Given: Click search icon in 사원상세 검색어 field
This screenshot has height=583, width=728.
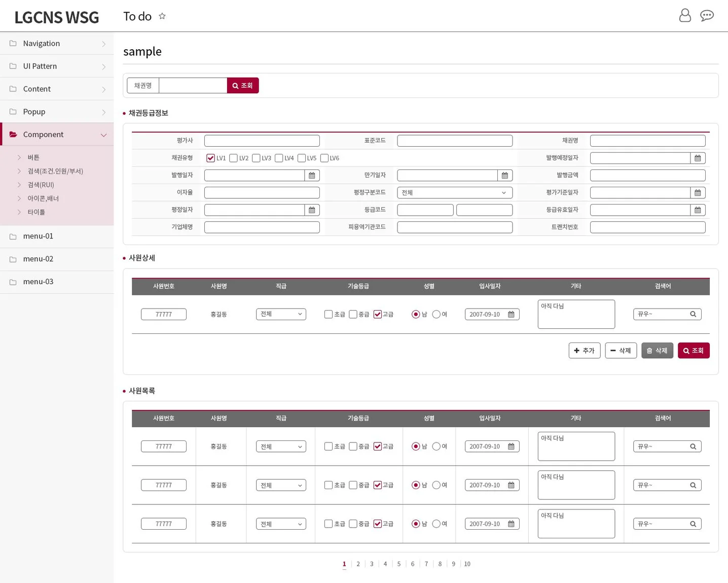Looking at the screenshot, I should click(693, 314).
